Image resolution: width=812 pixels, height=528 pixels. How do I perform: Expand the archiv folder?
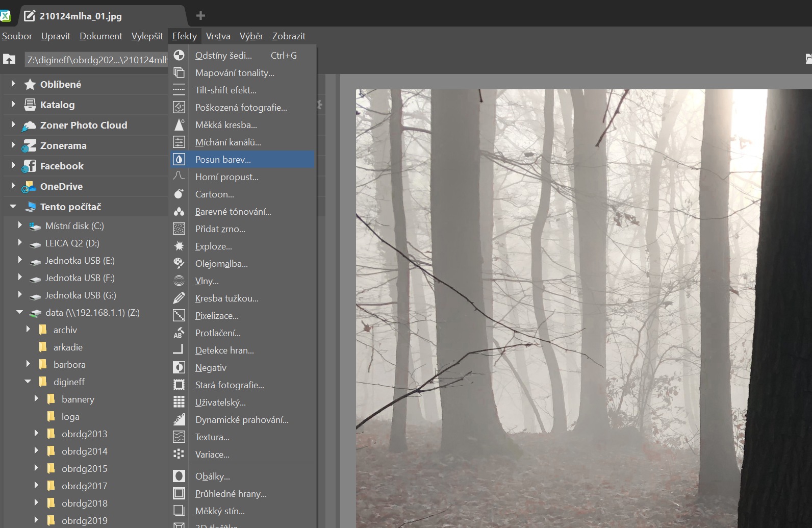click(x=28, y=330)
